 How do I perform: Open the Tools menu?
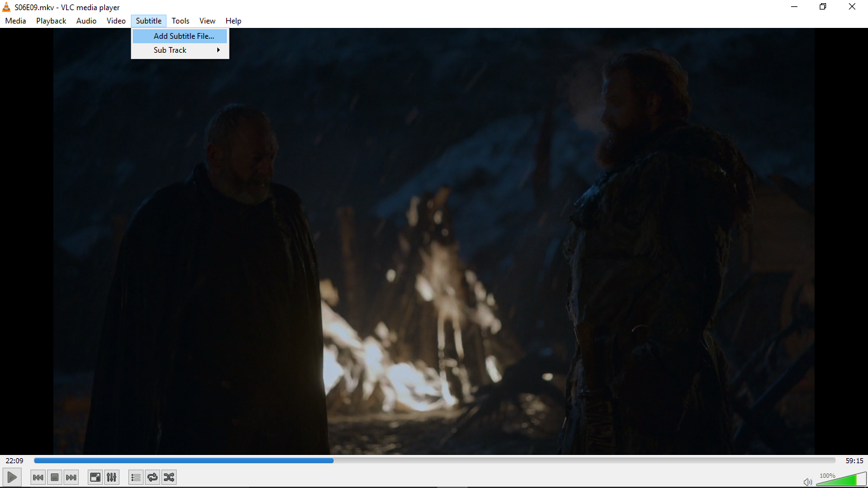pyautogui.click(x=180, y=21)
